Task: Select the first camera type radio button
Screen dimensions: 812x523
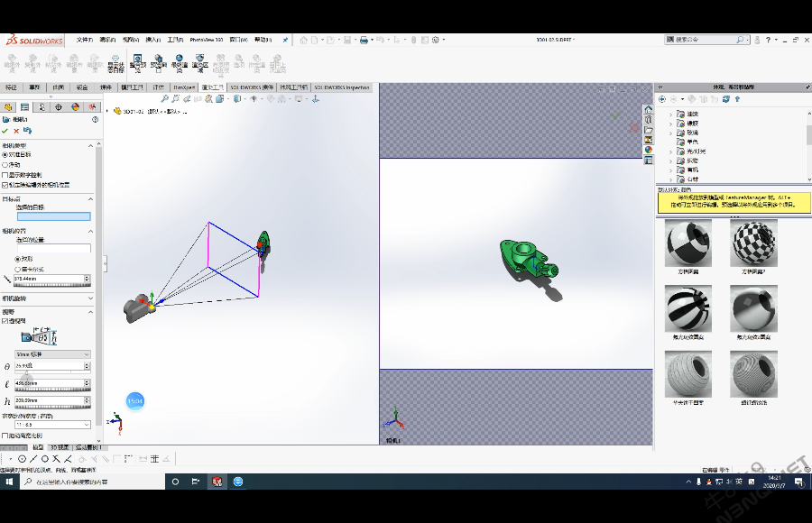Action: pyautogui.click(x=5, y=155)
